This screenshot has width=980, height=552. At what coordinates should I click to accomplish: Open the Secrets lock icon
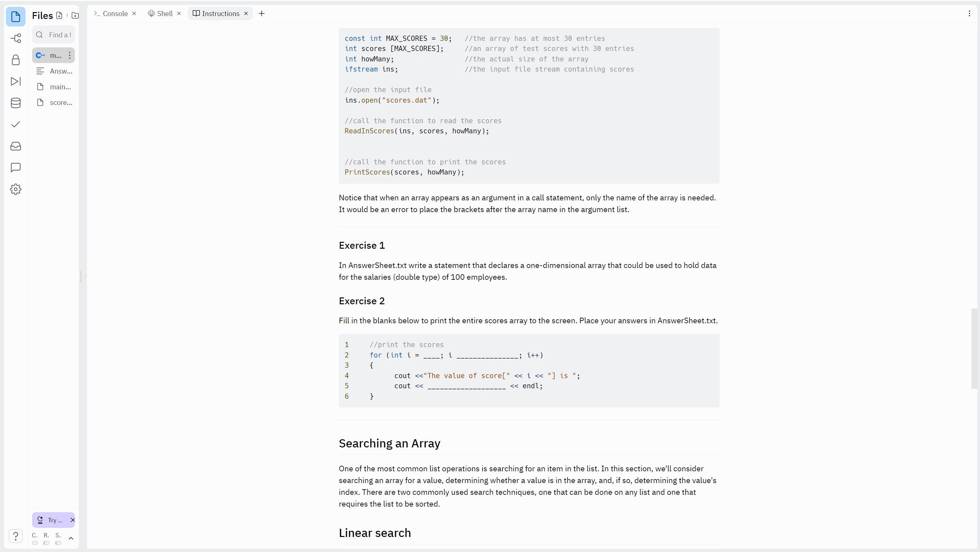coord(16,60)
